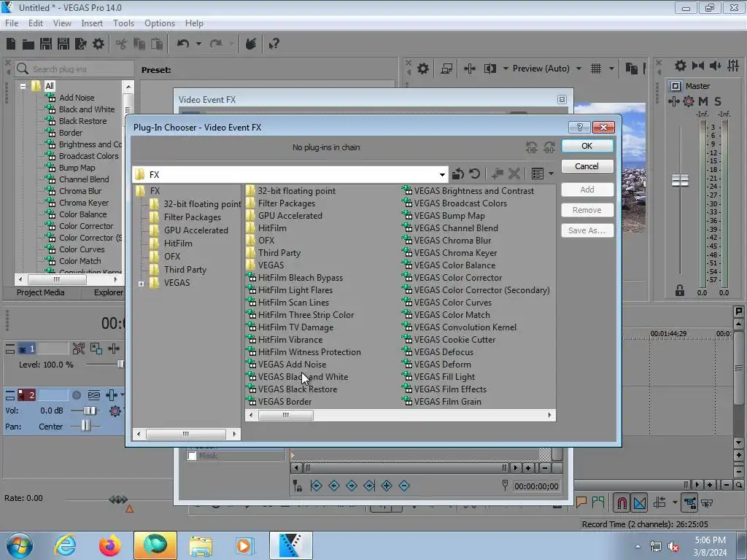
Task: Open Video Preview properties gear icon
Action: [x=423, y=69]
